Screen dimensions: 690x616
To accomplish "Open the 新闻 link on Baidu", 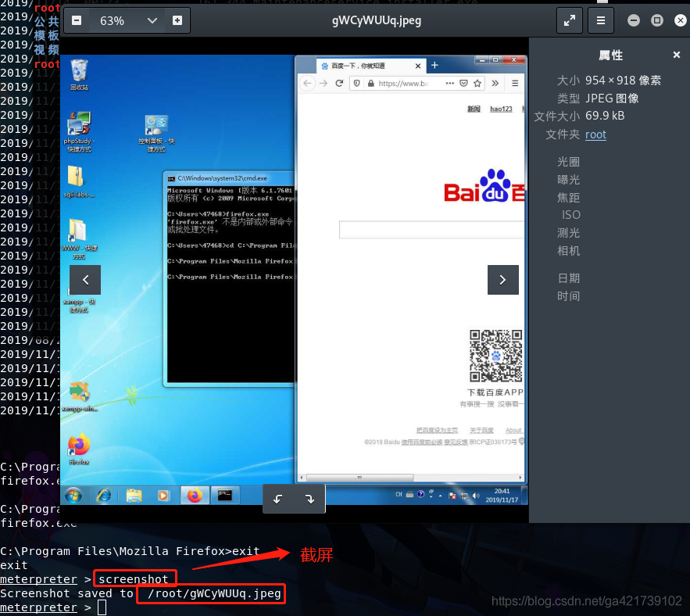I will pyautogui.click(x=474, y=109).
